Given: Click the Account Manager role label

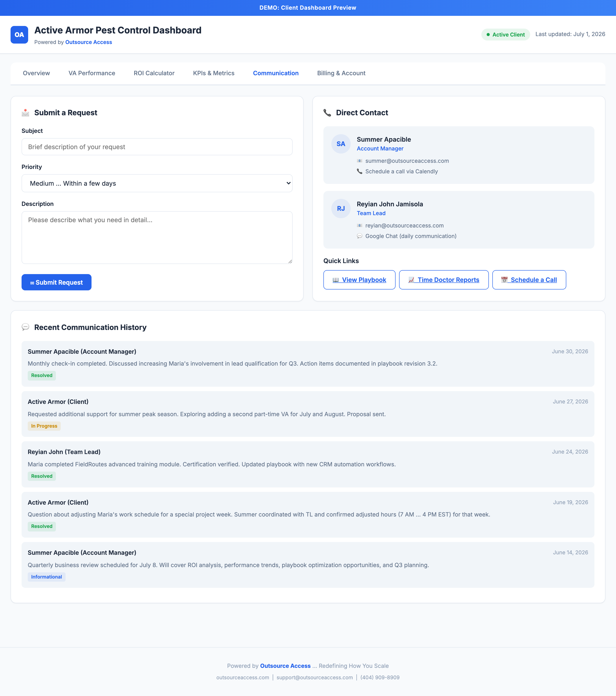Looking at the screenshot, I should point(380,148).
